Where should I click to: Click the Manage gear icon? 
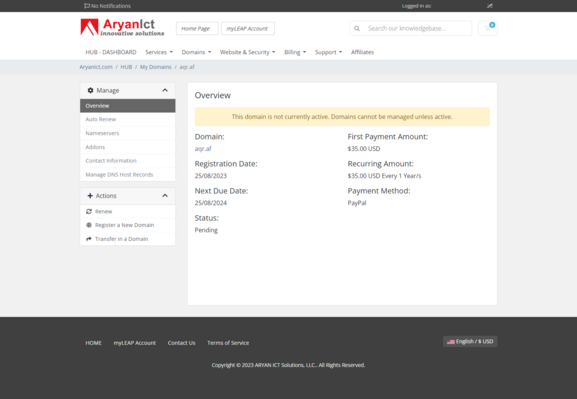[90, 90]
